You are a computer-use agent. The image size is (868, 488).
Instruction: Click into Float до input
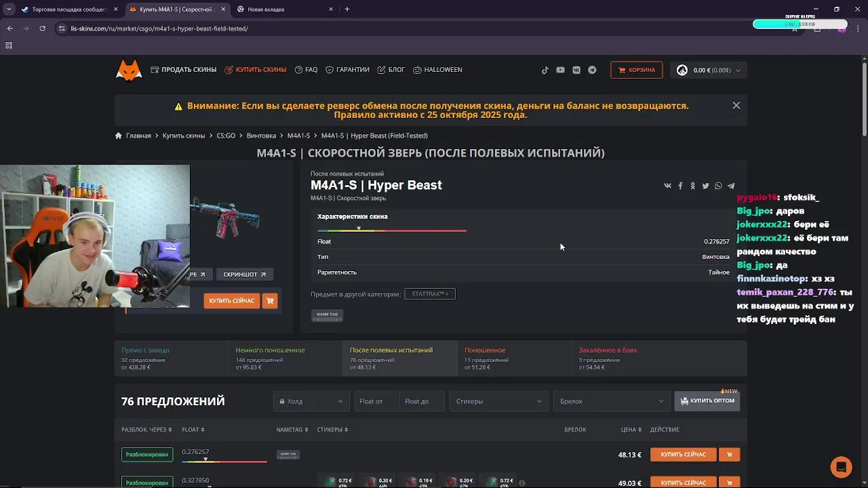pyautogui.click(x=422, y=401)
